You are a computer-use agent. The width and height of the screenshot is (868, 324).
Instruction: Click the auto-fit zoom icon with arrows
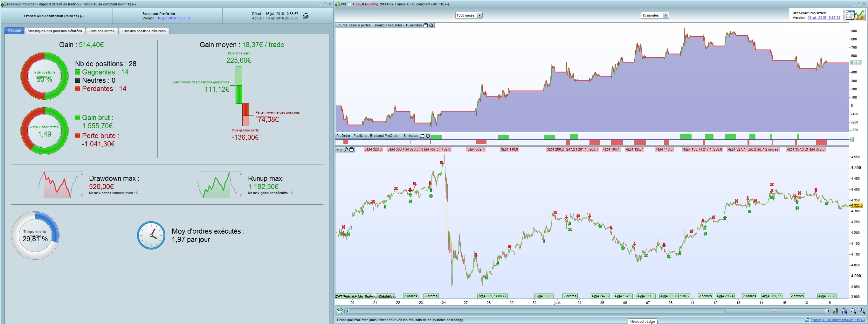point(844,311)
